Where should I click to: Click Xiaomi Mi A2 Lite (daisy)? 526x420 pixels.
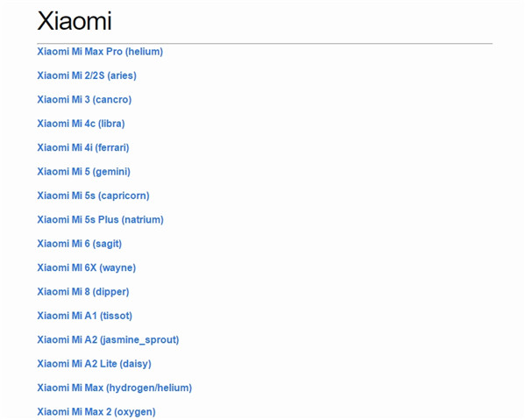click(95, 364)
